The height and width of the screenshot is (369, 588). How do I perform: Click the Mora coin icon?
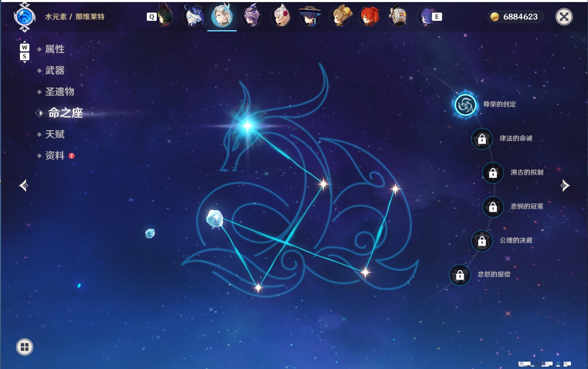click(495, 17)
